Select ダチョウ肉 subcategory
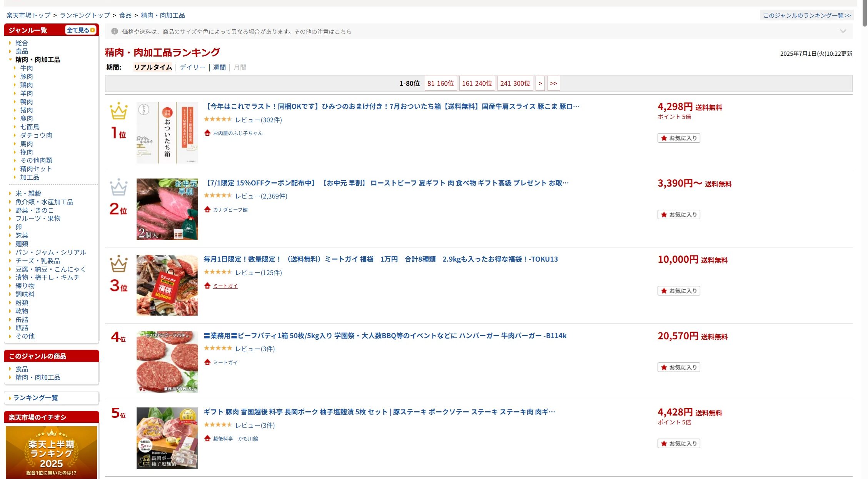 (x=36, y=135)
